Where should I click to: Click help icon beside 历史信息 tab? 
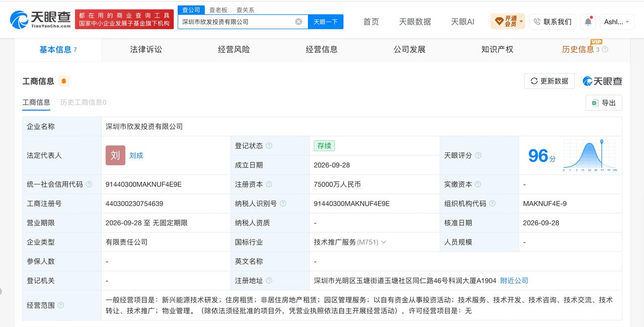[605, 49]
